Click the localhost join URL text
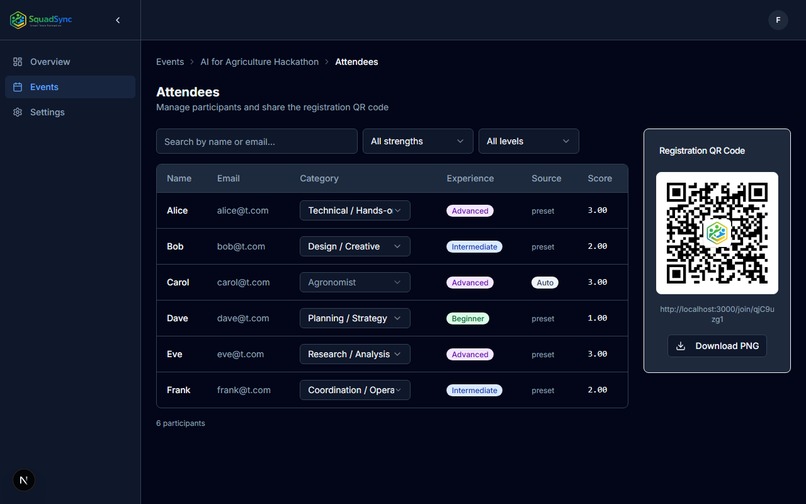Screen dimensions: 806x504 pyautogui.click(x=717, y=314)
